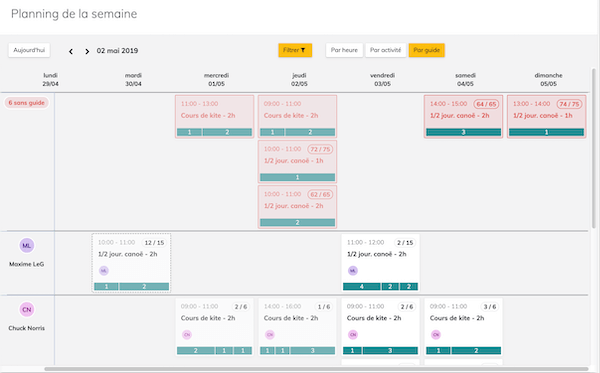The height and width of the screenshot is (373, 600).
Task: Open Wednesday 11:00 Cours de kite without guide
Action: point(215,116)
